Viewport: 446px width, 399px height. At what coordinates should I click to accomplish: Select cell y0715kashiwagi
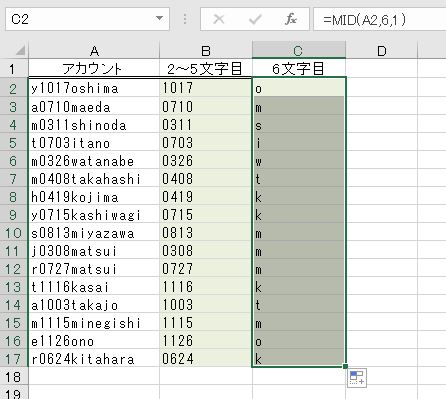[94, 215]
